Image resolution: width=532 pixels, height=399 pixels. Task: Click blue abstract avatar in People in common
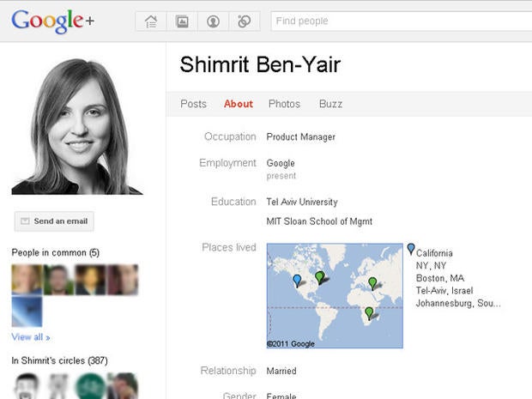point(27,311)
